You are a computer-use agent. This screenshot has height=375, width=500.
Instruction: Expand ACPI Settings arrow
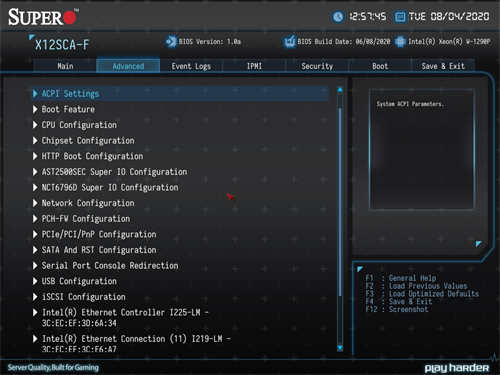(x=35, y=93)
